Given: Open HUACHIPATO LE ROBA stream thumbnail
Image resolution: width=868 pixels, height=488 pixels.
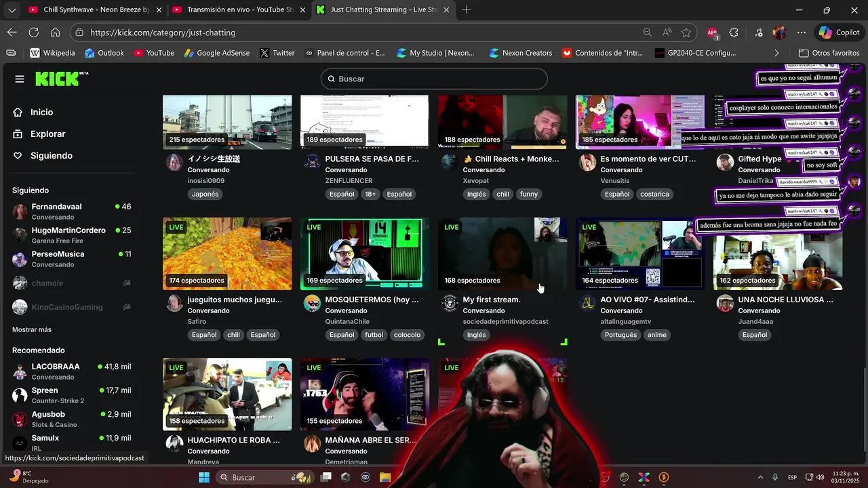Looking at the screenshot, I should [x=227, y=394].
